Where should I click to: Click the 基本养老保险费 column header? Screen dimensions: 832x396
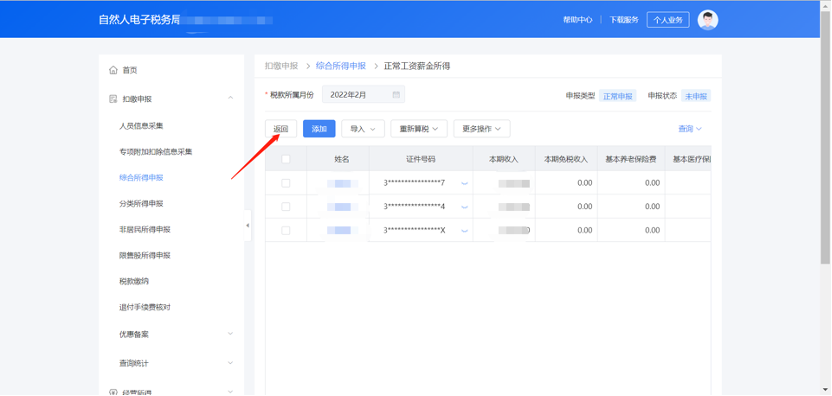631,159
